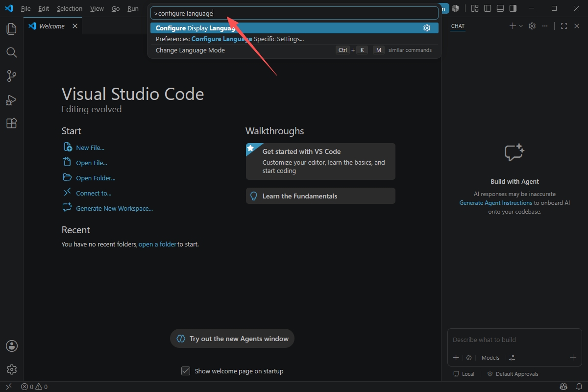
Task: Click New File link
Action: point(90,147)
